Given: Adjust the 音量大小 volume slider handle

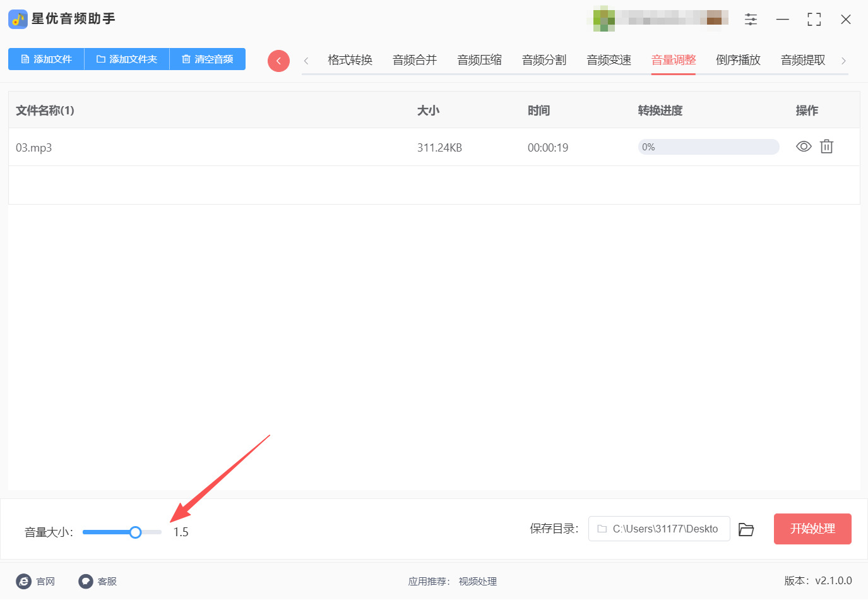Looking at the screenshot, I should 136,532.
